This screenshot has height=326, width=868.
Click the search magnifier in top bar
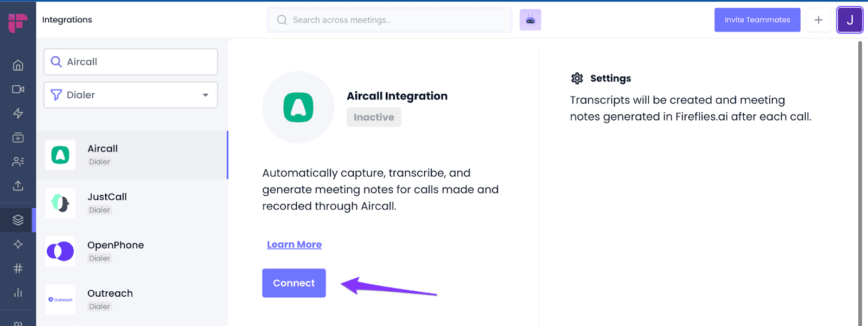pos(282,20)
